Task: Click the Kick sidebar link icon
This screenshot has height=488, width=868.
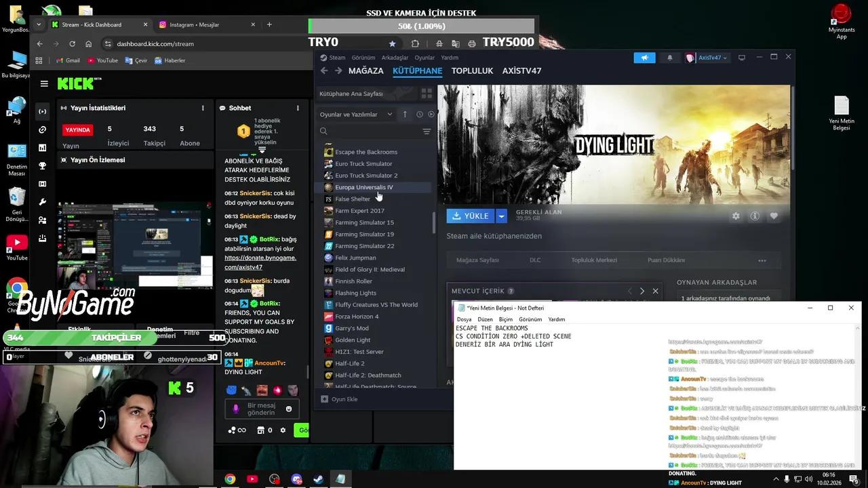Action: coord(43,129)
